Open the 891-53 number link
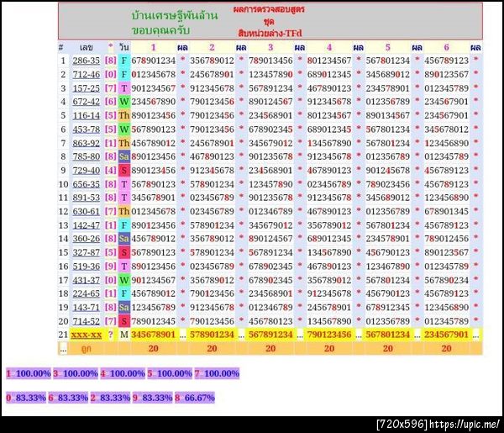The image size is (504, 433). pos(87,198)
